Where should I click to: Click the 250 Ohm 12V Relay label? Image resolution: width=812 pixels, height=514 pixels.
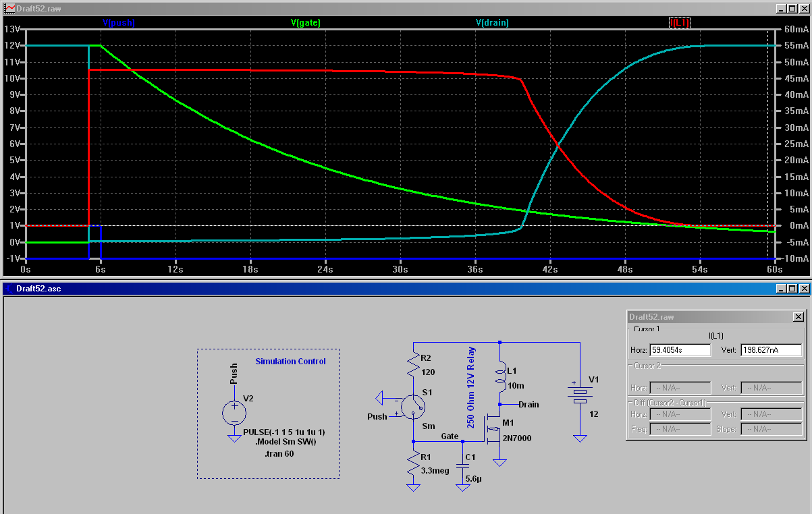click(471, 388)
